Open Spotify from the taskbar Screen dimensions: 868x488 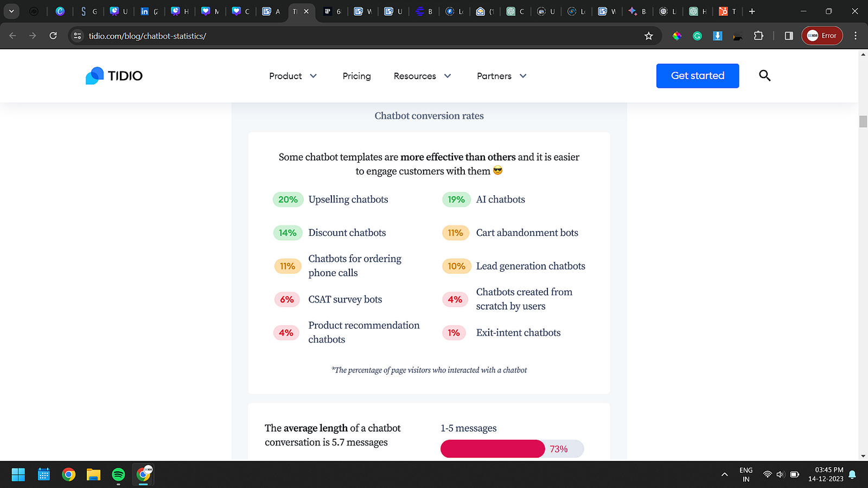tap(118, 475)
